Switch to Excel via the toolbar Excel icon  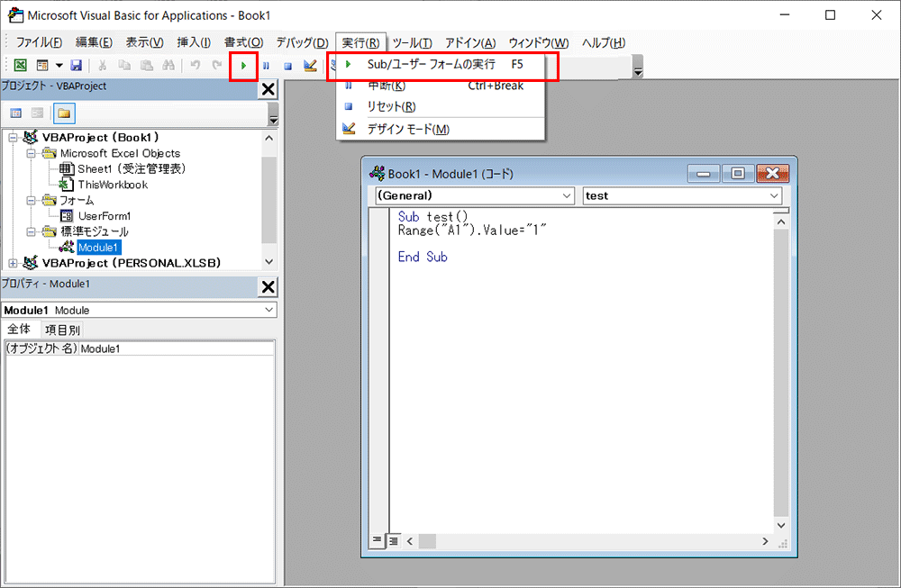tap(20, 66)
